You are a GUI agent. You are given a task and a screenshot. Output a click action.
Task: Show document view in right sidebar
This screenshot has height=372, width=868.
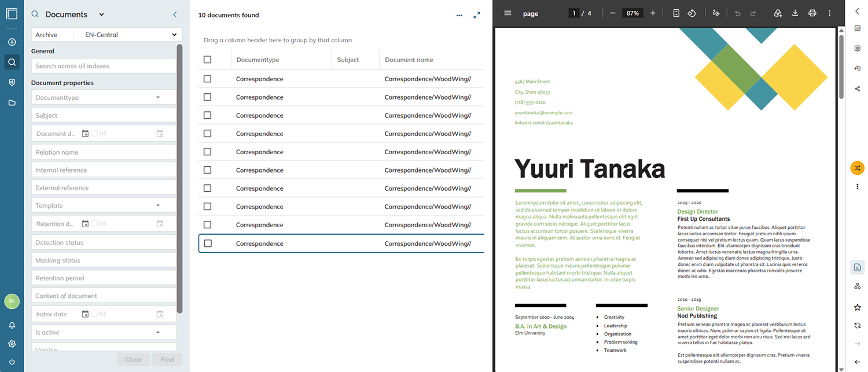point(857,267)
